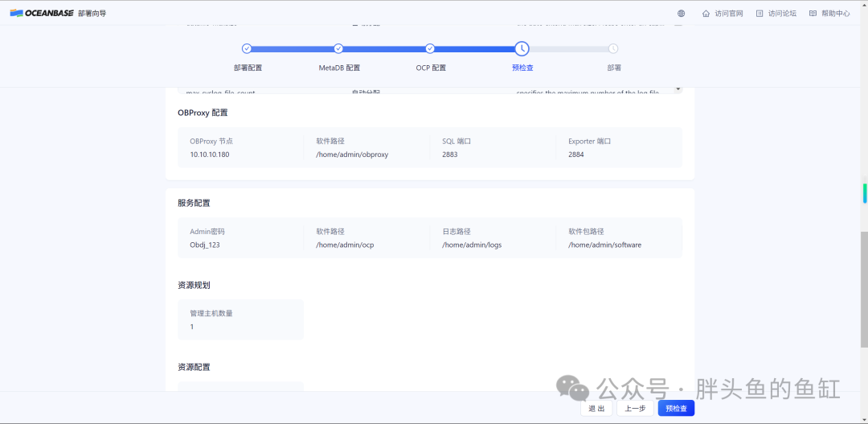Click the software path /home/admin/ocp
The image size is (868, 424).
[x=345, y=245]
